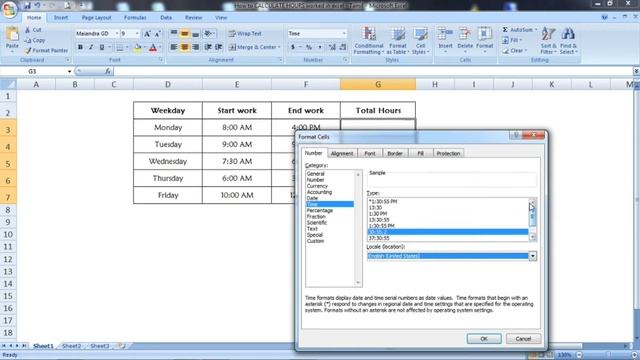
Task: Switch to the Alignment tab in Format Cells
Action: point(342,153)
